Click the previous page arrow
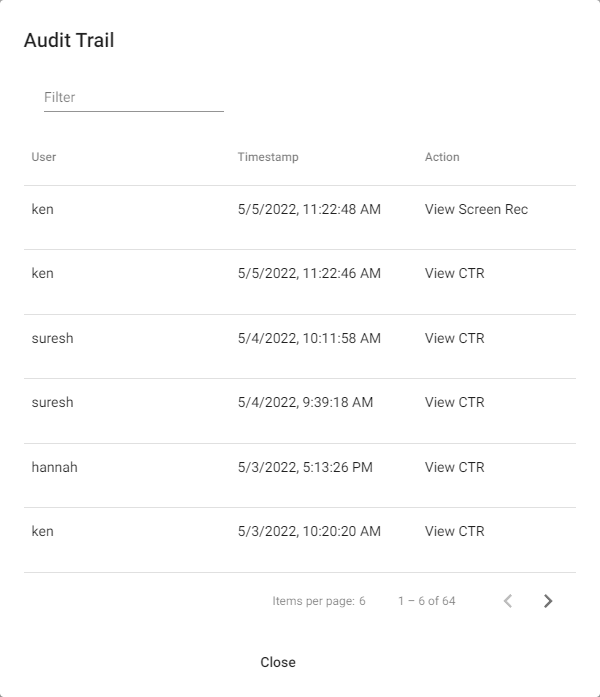Screen dimensions: 600x697 pyautogui.click(x=508, y=601)
